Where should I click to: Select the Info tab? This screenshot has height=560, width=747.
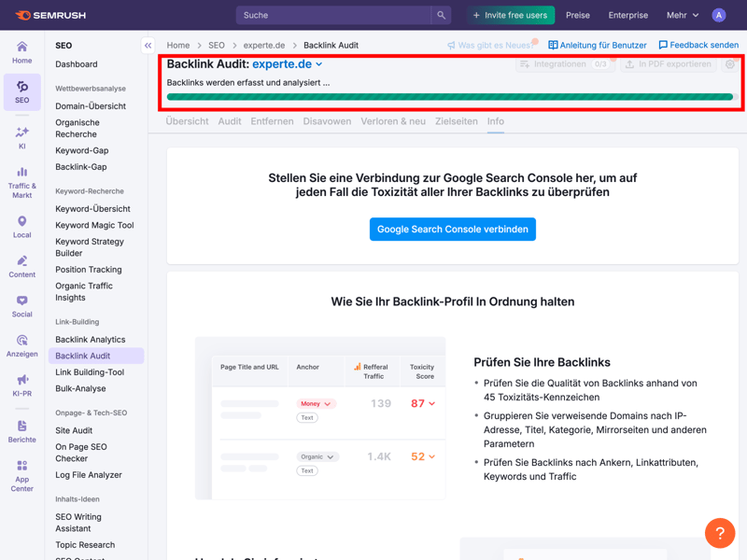tap(496, 121)
